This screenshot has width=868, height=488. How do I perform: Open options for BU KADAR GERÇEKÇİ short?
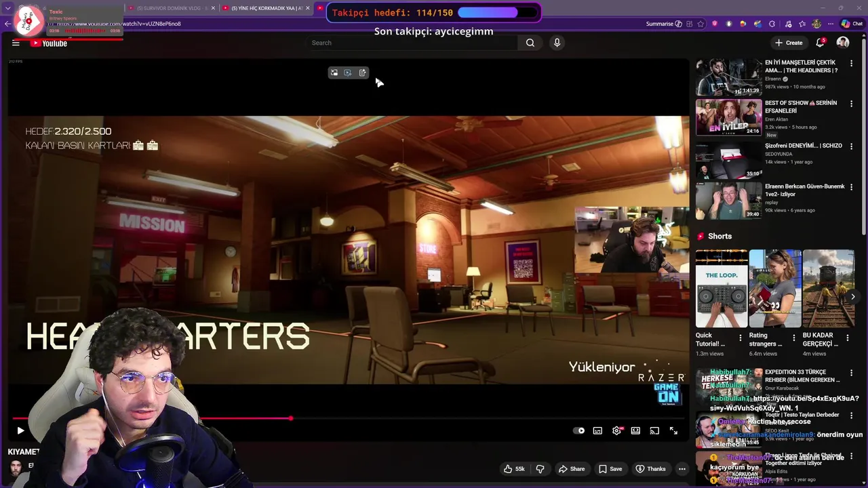[x=847, y=338]
